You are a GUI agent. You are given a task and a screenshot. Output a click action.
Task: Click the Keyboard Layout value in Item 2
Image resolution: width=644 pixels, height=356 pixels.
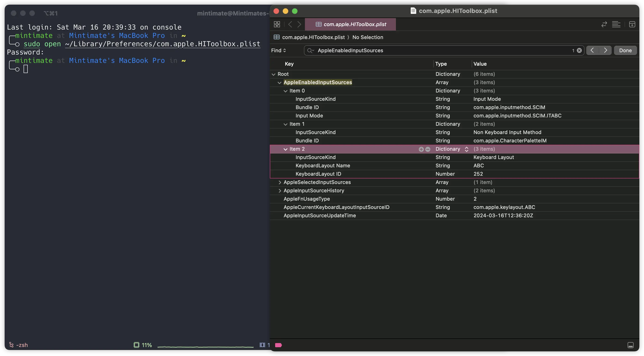tap(493, 157)
